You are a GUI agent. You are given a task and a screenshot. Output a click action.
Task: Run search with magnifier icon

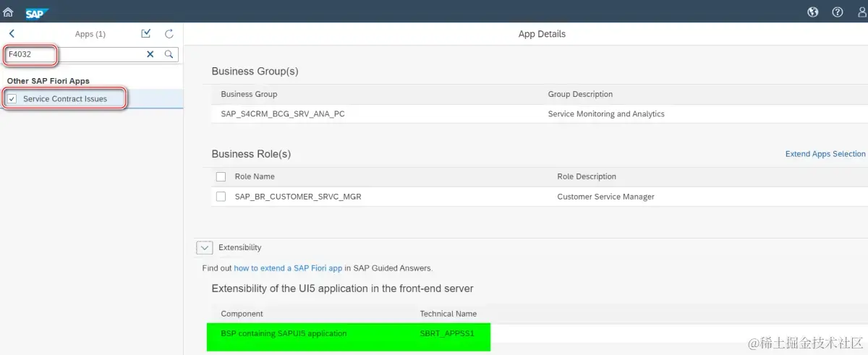(x=169, y=54)
